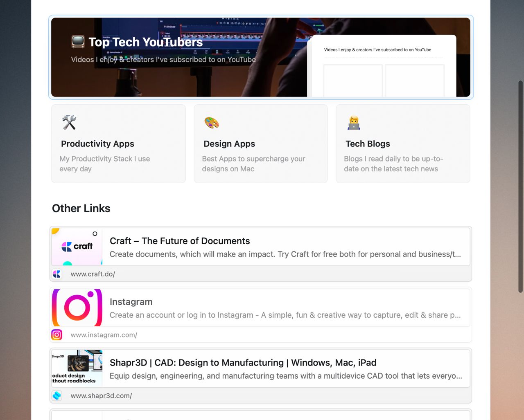Screen dimensions: 524x420
Task: Click the hammer and wrench tools icon
Action: click(69, 122)
